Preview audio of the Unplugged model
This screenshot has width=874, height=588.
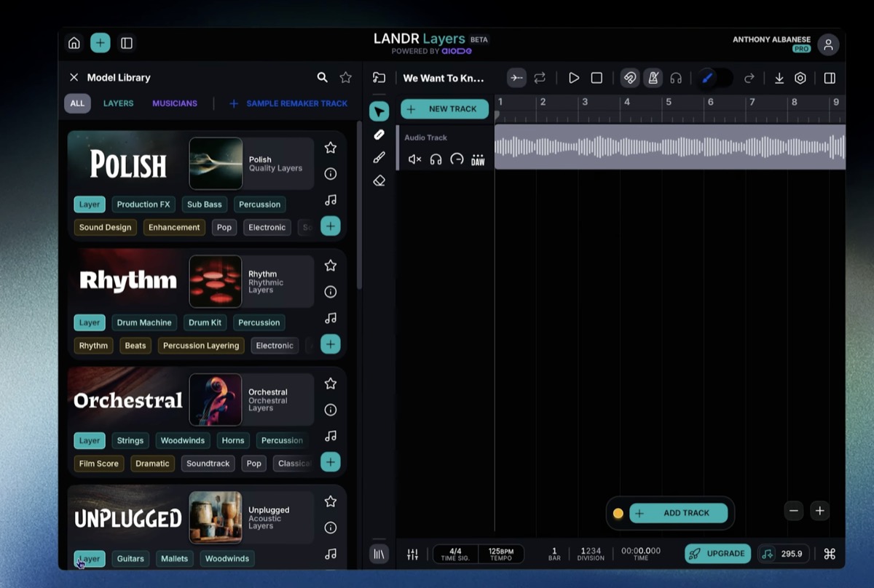coord(331,554)
